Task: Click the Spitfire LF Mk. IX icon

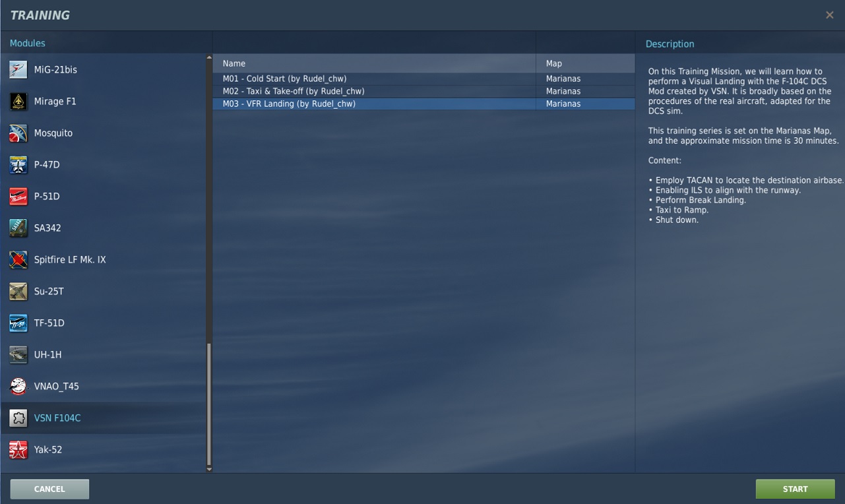Action: (18, 260)
